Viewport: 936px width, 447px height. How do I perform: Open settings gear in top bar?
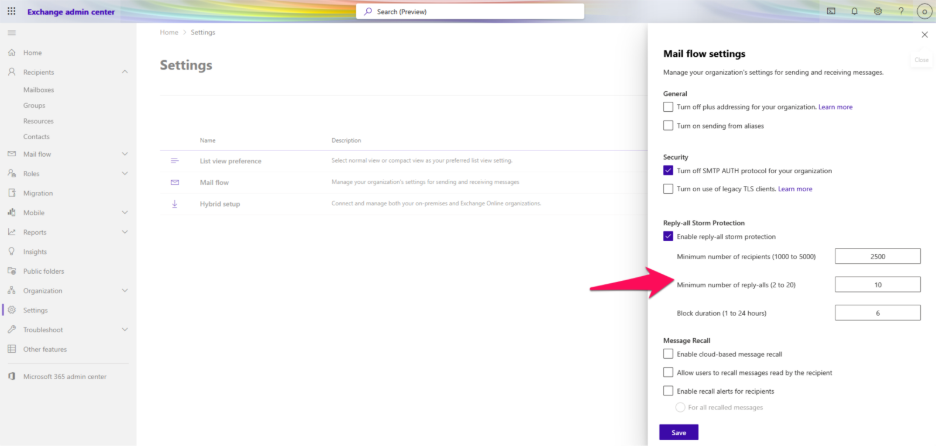[x=877, y=11]
